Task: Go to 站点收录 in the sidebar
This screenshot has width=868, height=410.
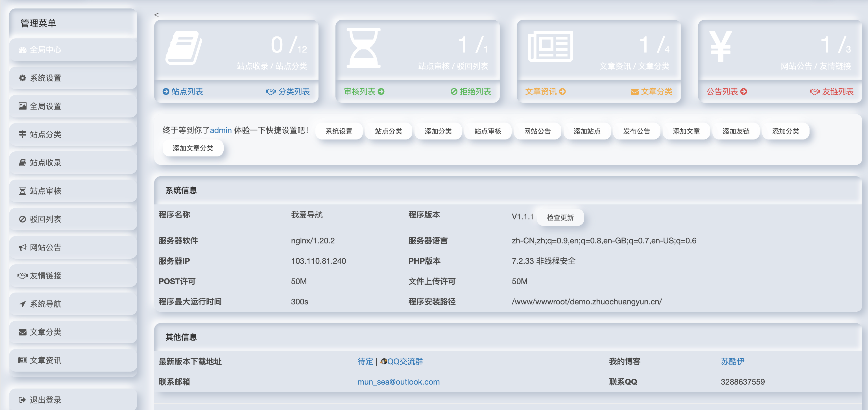Action: click(73, 163)
